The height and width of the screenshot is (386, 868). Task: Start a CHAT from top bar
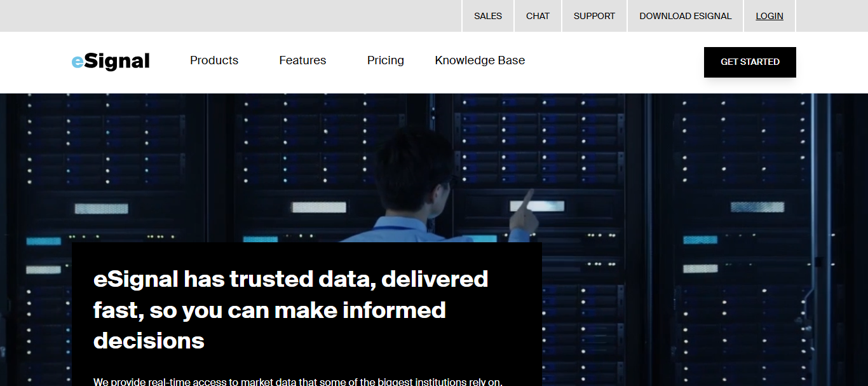click(x=538, y=16)
